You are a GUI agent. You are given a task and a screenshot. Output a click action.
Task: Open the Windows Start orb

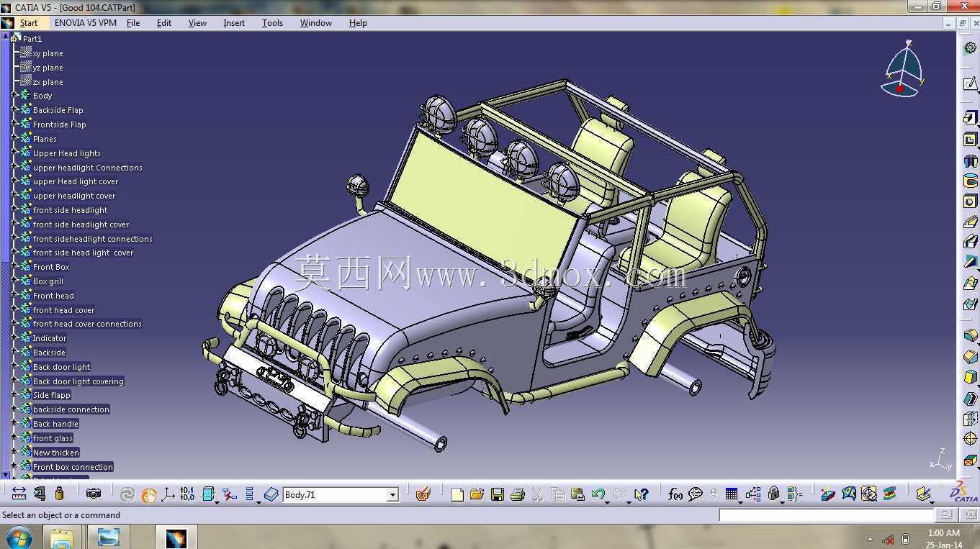click(18, 537)
